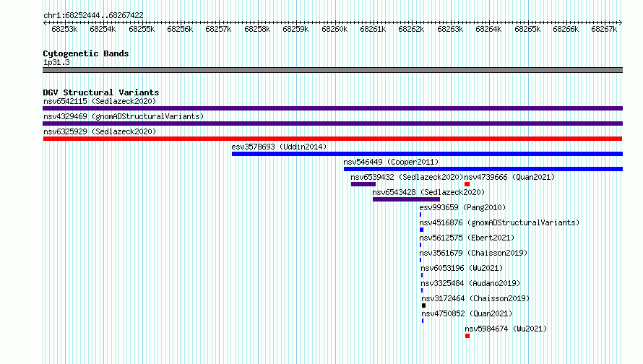Viewport: 643px width, 364px height.
Task: Click the 68264k ruler tick label
Action: tap(488, 30)
